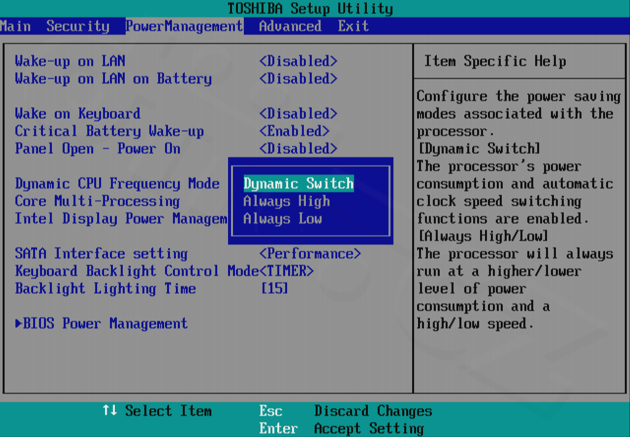Image resolution: width=630 pixels, height=437 pixels.
Task: Select Wake-up on LAN on Battery label
Action: click(x=113, y=79)
